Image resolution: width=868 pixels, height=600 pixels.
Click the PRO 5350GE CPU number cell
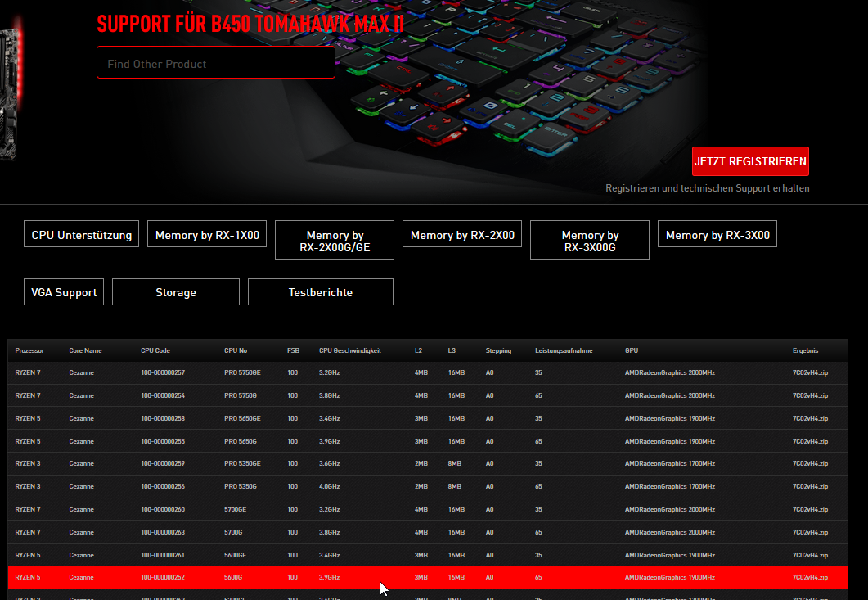242,464
